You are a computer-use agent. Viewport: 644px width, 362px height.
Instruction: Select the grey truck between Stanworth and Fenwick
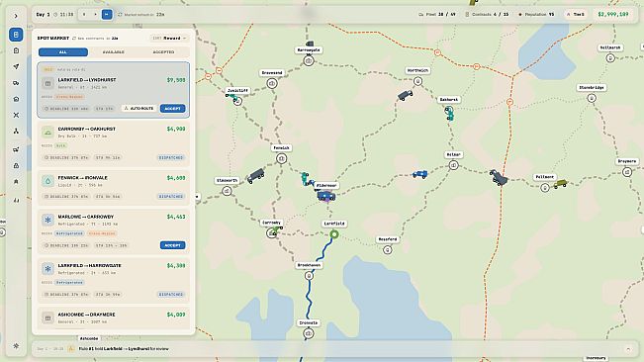point(256,176)
